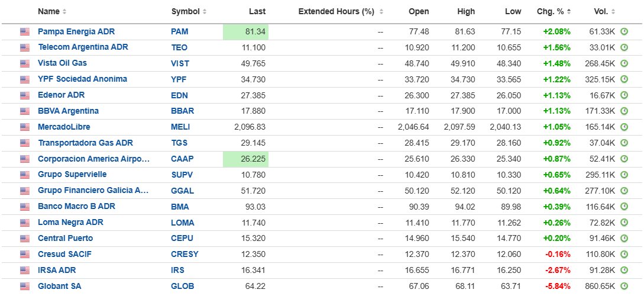The width and height of the screenshot is (644, 299).
Task: Click the High column header
Action: 466,11
